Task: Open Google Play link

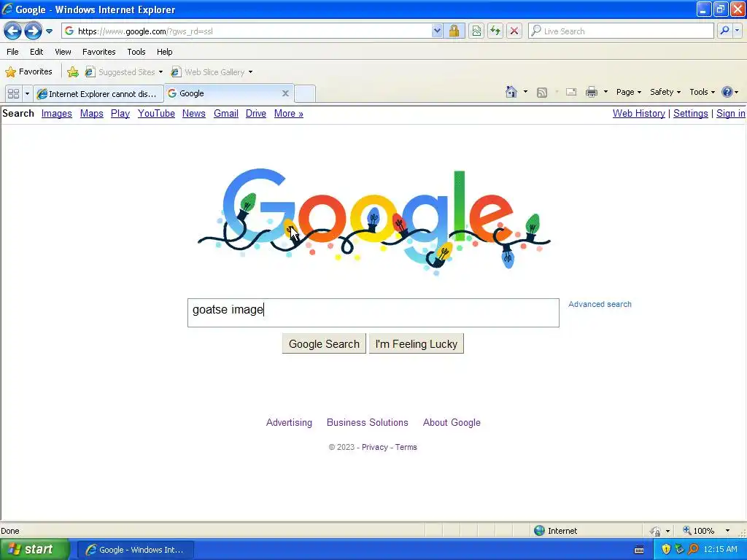Action: (x=120, y=114)
